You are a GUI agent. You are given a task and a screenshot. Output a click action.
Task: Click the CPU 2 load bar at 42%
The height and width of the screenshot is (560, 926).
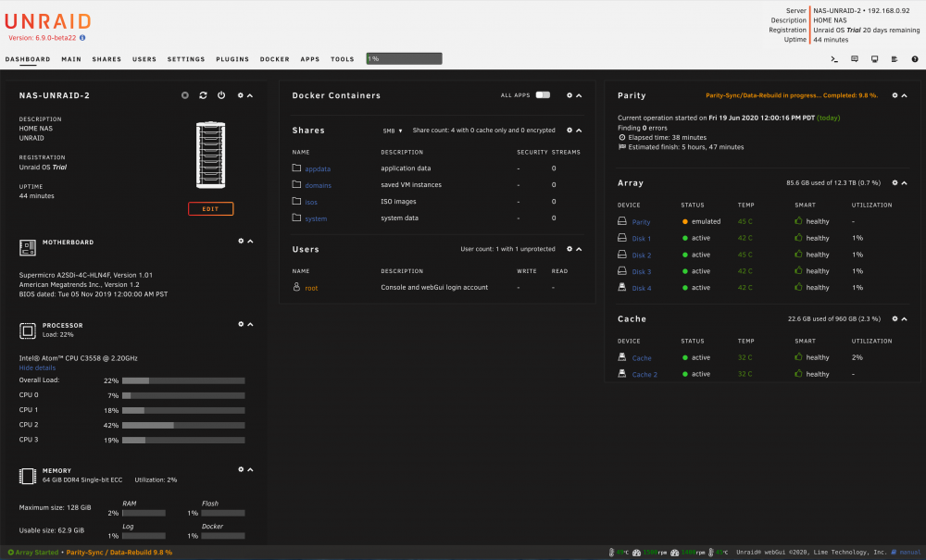(183, 425)
